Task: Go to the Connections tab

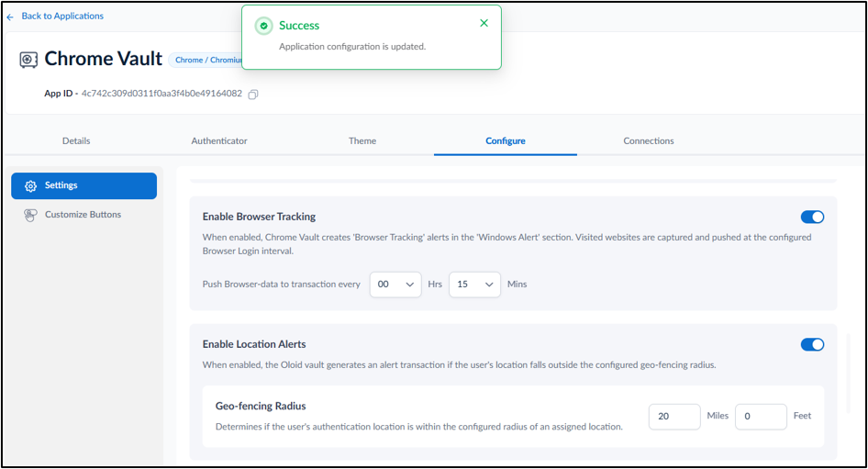Action: (x=648, y=140)
